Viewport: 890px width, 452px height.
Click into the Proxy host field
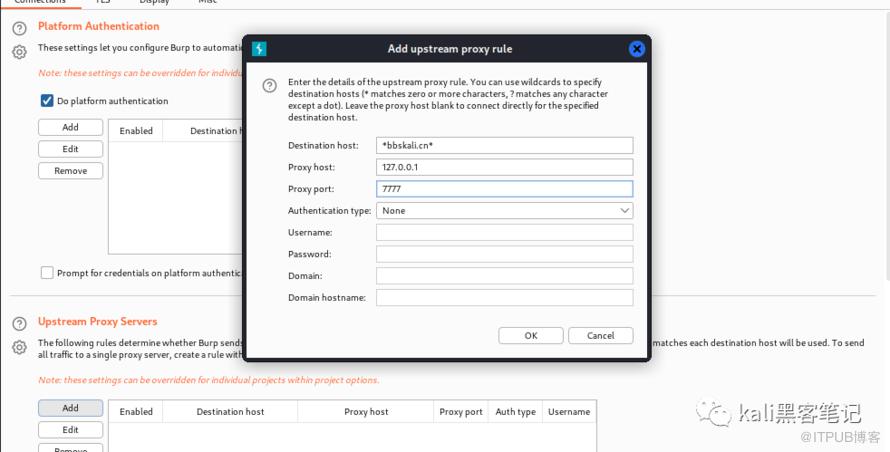point(505,167)
